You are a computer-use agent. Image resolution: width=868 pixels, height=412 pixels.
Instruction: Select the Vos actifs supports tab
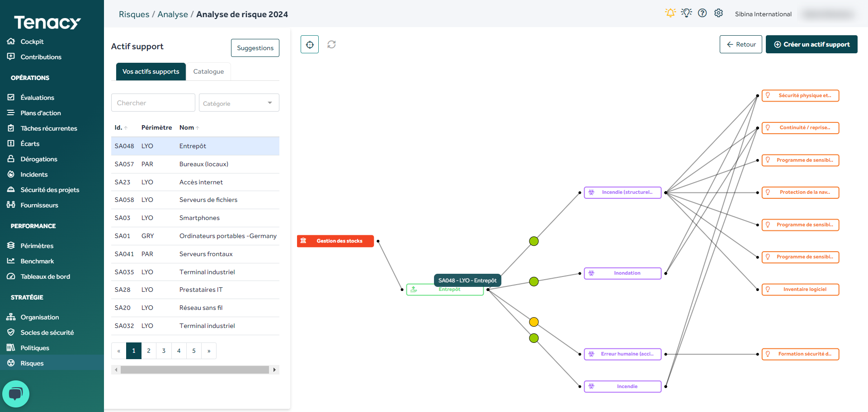(151, 71)
